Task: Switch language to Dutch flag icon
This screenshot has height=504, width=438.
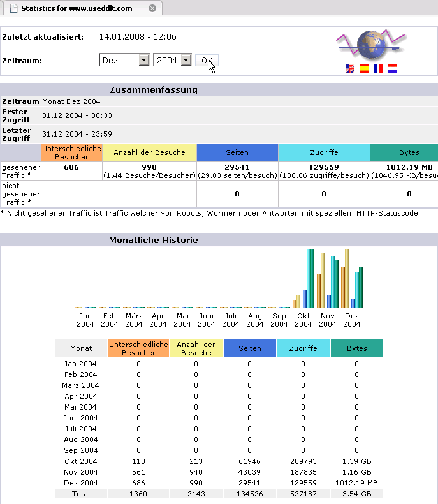Action: 392,68
